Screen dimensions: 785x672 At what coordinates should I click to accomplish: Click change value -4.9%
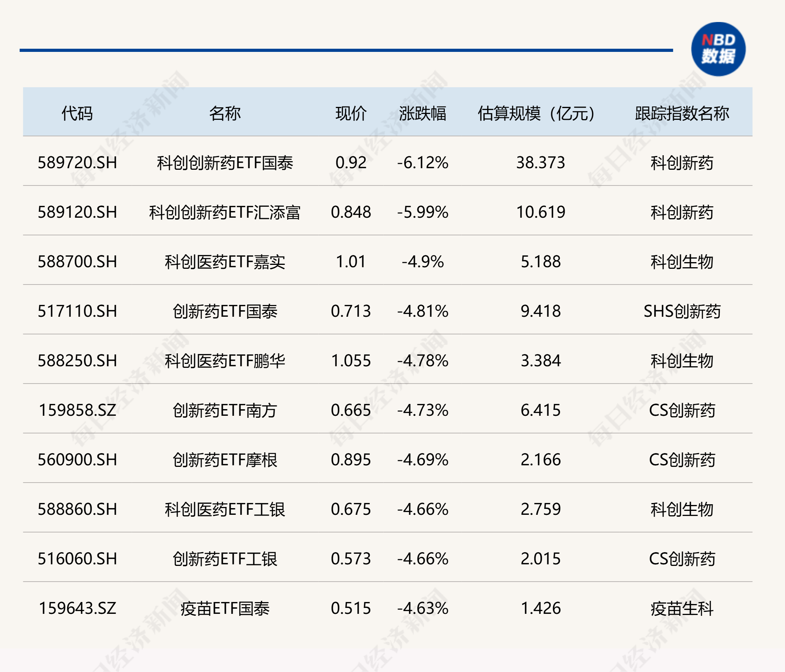coord(423,261)
